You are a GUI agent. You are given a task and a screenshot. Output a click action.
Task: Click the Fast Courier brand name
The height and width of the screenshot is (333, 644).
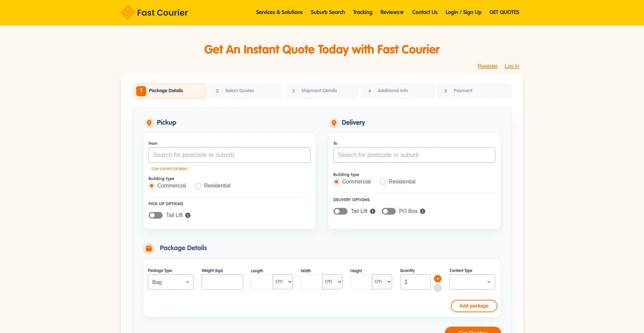[163, 13]
